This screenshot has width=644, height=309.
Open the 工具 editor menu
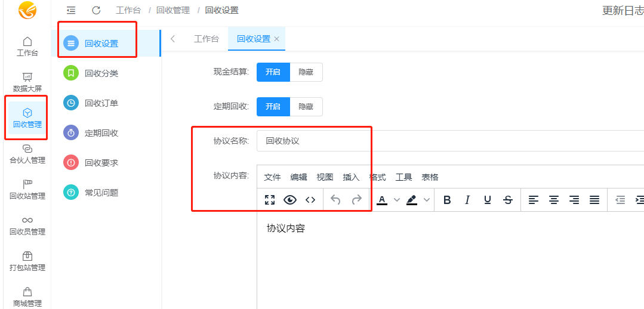403,177
